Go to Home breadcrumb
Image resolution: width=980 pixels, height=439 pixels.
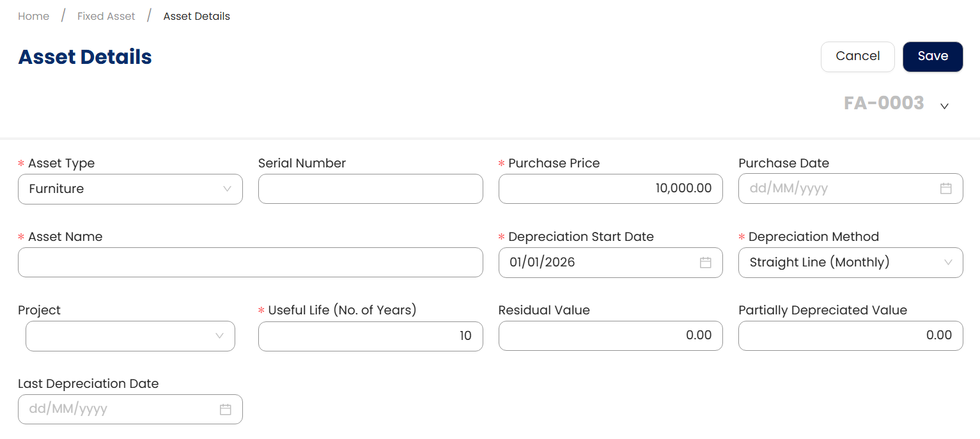pos(33,17)
